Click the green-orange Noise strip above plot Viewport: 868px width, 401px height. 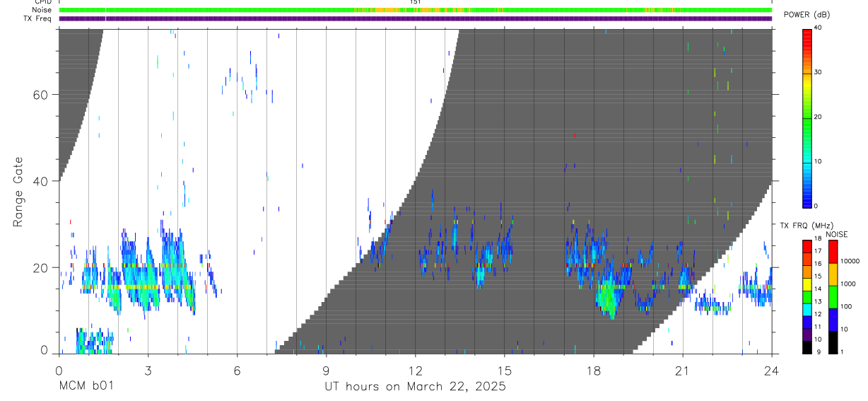coord(415,10)
